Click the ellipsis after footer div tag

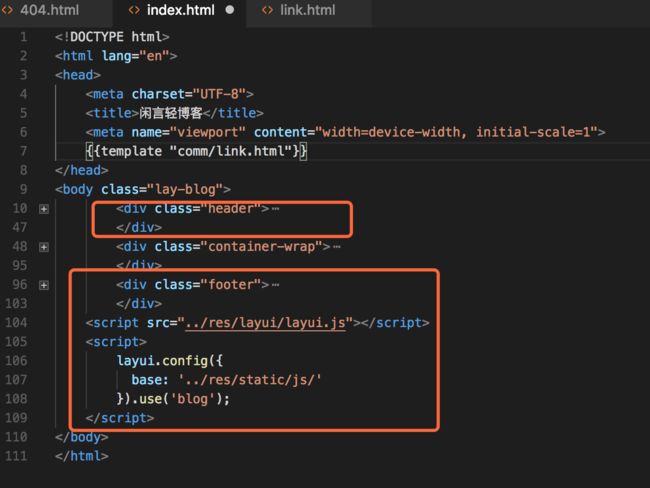point(276,285)
